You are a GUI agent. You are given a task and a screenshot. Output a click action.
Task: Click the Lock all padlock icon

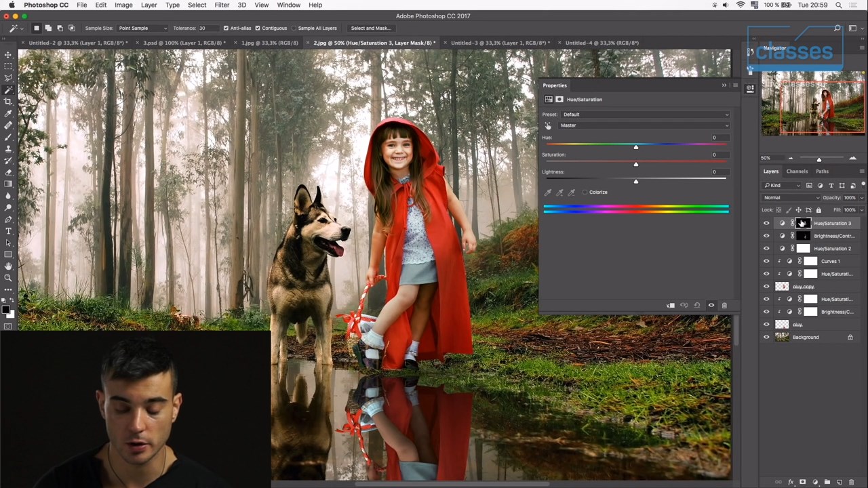818,210
